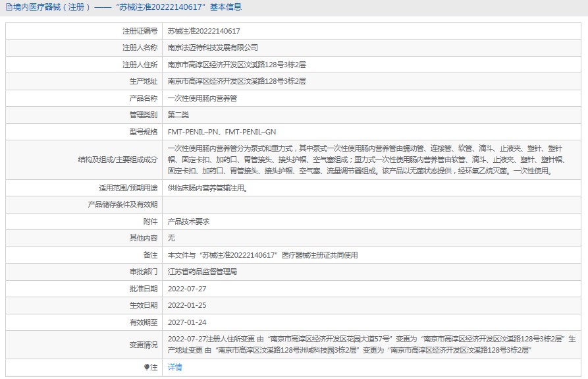The image size is (588, 379).
Task: Click effective date 2022-01-25
Action: [187, 305]
